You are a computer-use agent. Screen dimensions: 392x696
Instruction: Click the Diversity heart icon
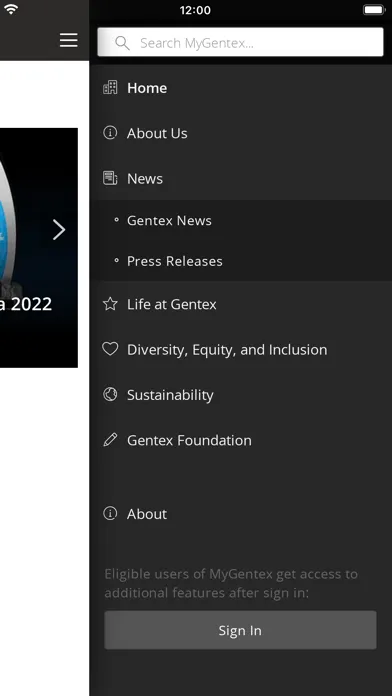pyautogui.click(x=110, y=349)
